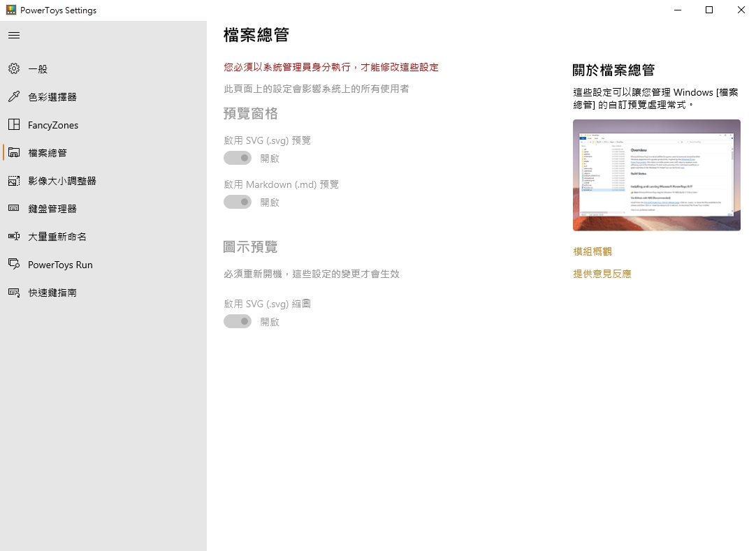Select the FancyZones text label in sidebar
The height and width of the screenshot is (551, 756).
pyautogui.click(x=53, y=125)
